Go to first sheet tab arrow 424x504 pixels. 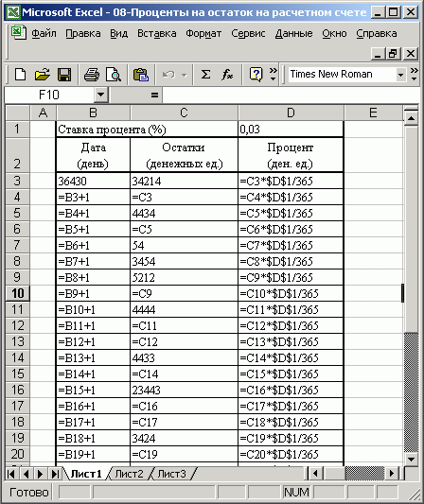[x=11, y=474]
